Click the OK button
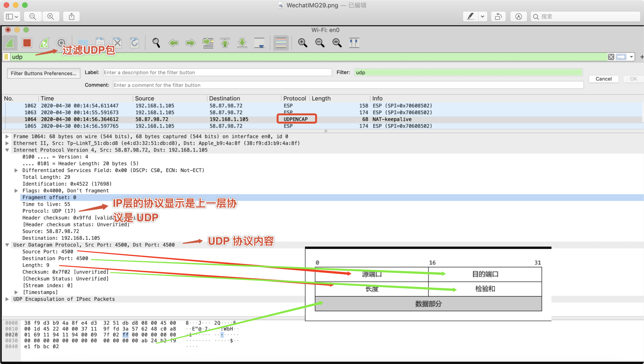 click(633, 79)
